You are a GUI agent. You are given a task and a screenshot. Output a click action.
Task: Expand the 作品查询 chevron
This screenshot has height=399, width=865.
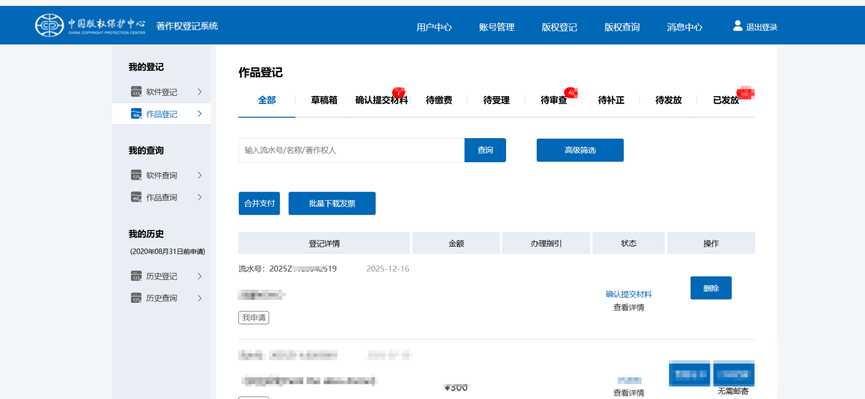pyautogui.click(x=200, y=197)
